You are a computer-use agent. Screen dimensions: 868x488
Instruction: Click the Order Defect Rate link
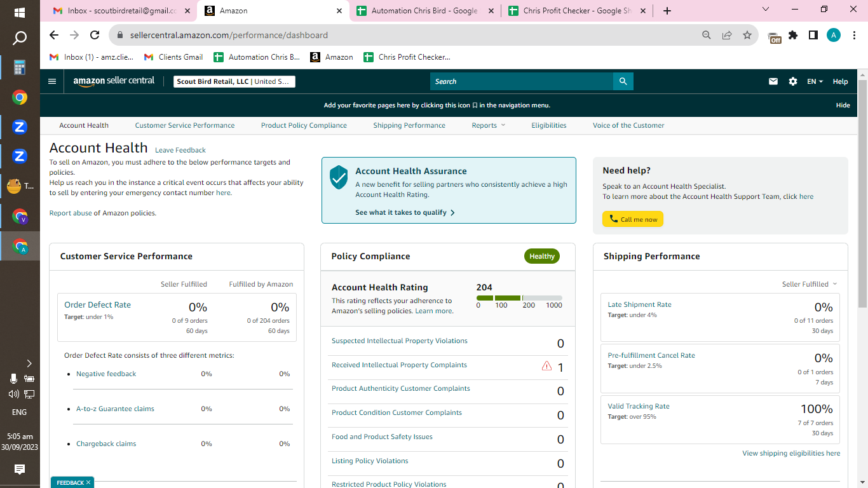[97, 304]
